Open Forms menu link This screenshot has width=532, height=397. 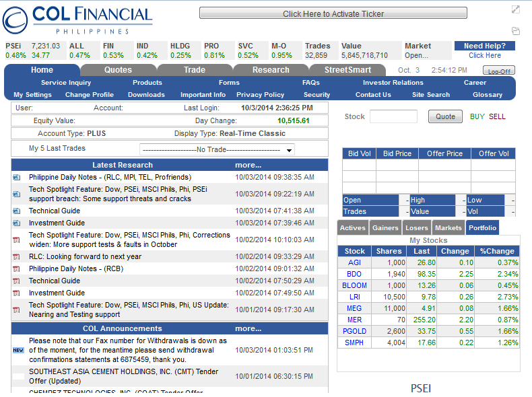(x=229, y=82)
